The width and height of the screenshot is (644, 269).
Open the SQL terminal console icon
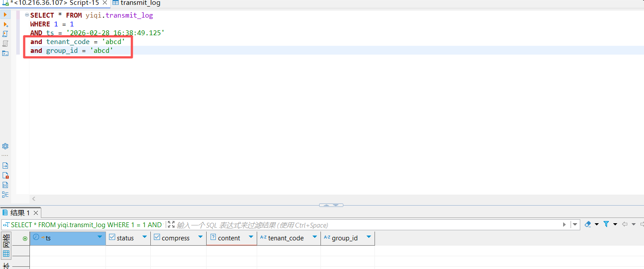[x=5, y=53]
